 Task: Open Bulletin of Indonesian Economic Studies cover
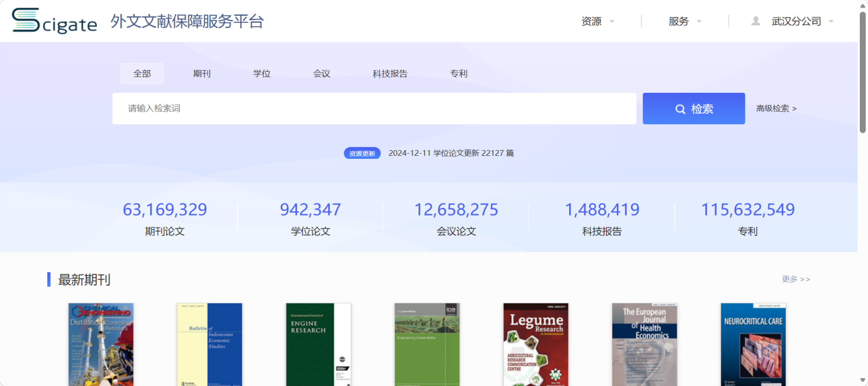210,345
